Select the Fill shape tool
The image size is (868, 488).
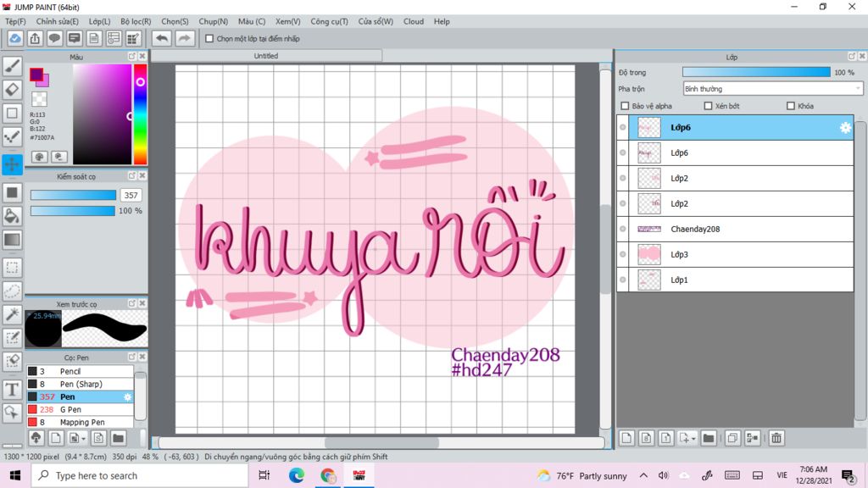[x=12, y=192]
